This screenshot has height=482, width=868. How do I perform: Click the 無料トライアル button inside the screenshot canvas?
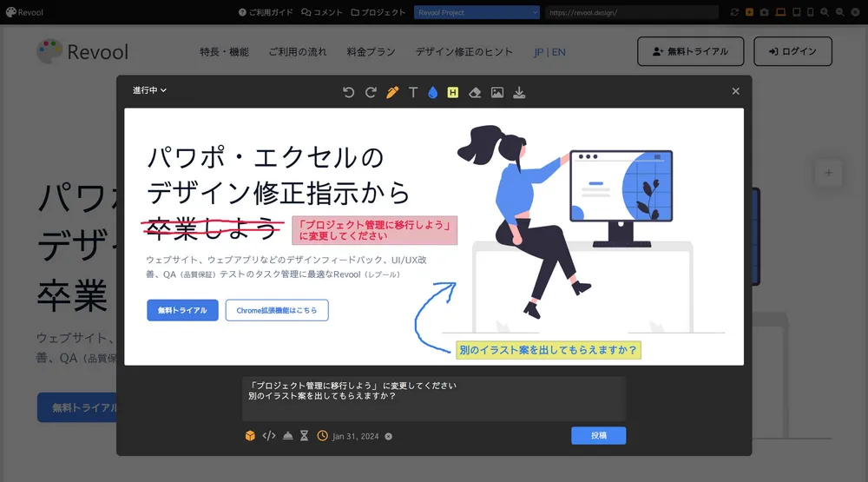click(182, 310)
